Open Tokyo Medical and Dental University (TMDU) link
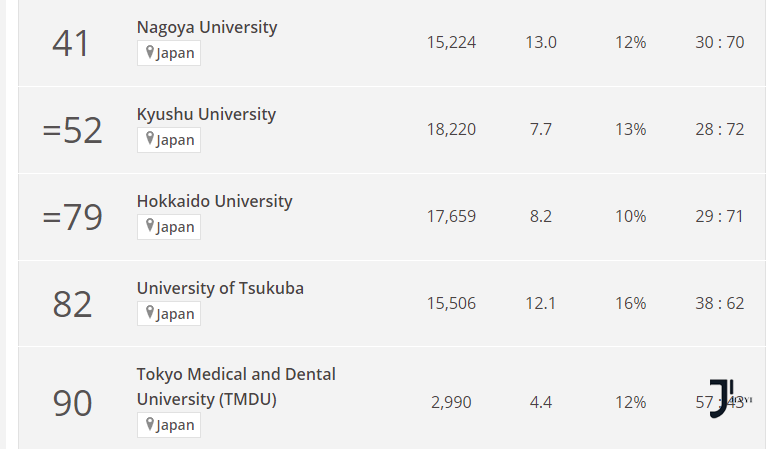Screen dimensions: 771x449 click(x=236, y=387)
